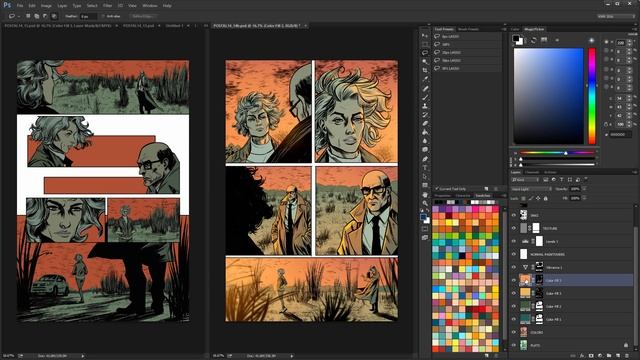
Task: Select the Healing Brush tool
Action: pos(425,88)
